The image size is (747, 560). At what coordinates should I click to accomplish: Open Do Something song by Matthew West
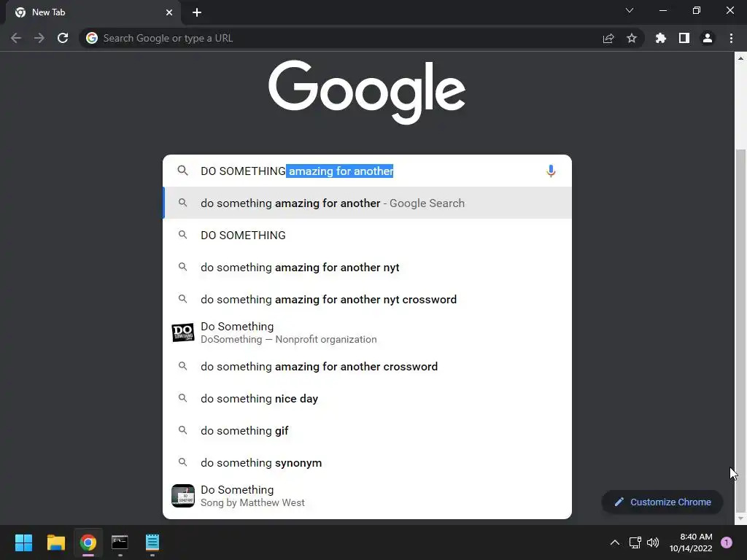pos(368,496)
